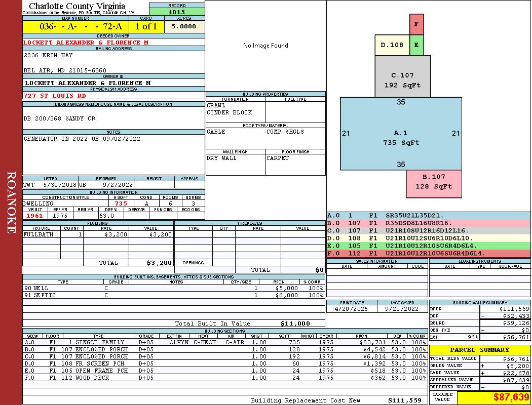Select the green record number 4015
The height and width of the screenshot is (405, 532).
coord(177,12)
